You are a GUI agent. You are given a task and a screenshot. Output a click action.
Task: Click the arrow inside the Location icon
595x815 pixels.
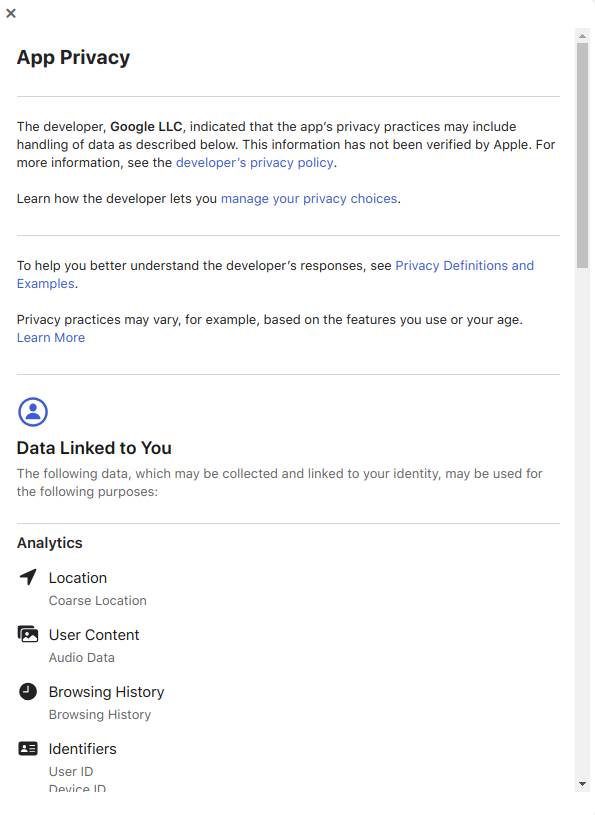point(28,577)
